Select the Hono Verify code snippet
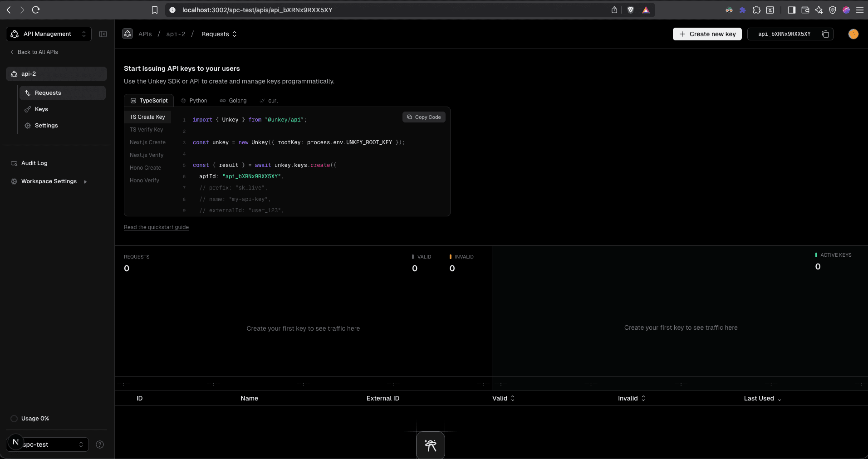This screenshot has height=459, width=868. [x=144, y=180]
